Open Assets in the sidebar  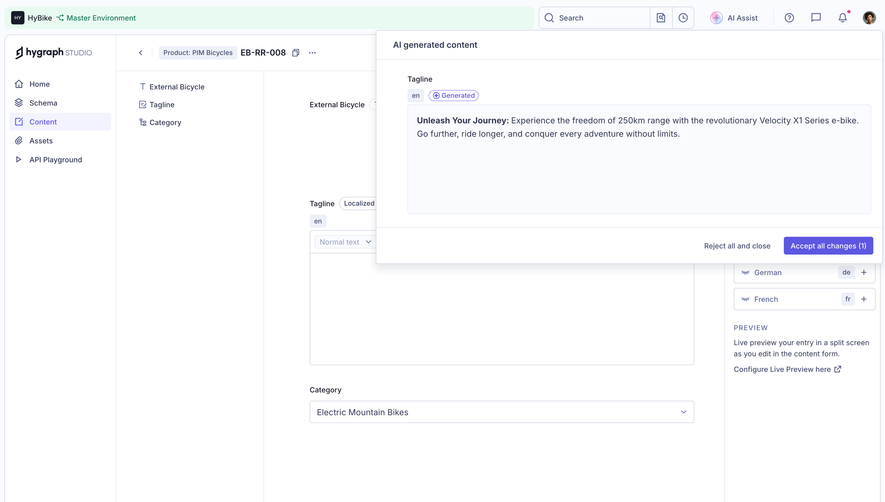[x=60, y=141]
